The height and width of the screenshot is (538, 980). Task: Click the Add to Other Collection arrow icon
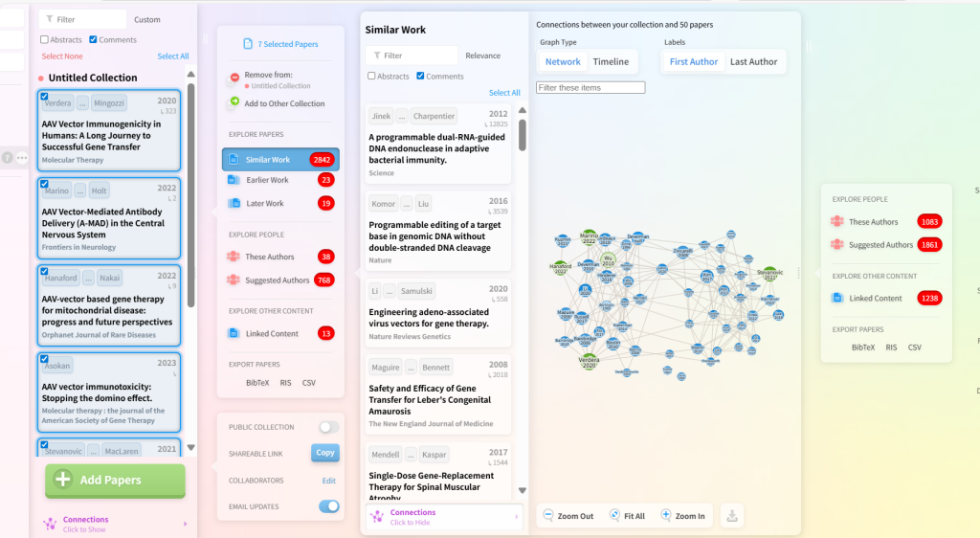234,102
